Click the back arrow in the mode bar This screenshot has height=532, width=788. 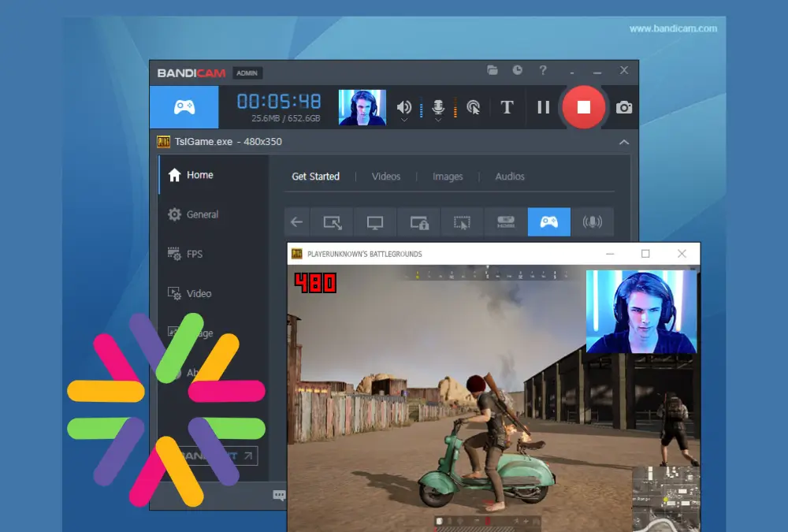pos(296,221)
